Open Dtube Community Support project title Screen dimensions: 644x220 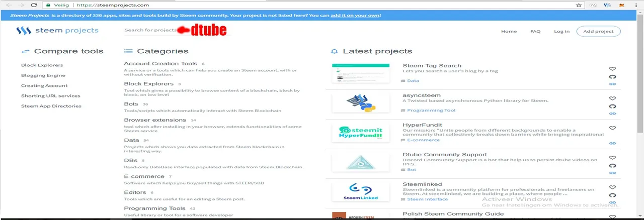444,155
